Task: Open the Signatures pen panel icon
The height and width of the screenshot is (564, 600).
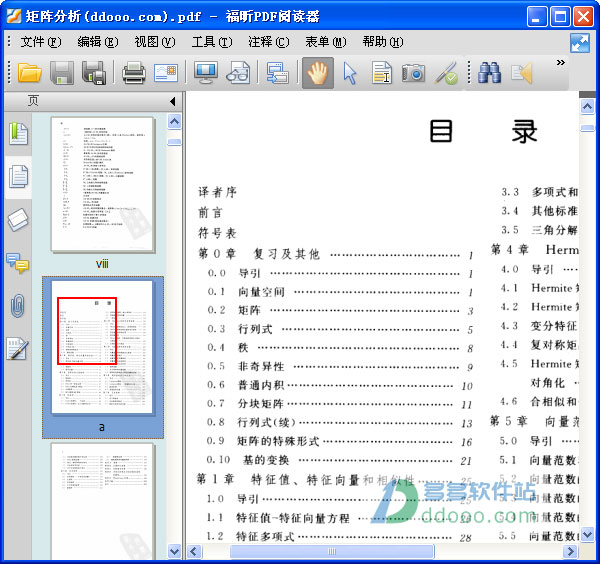Action: [x=18, y=348]
